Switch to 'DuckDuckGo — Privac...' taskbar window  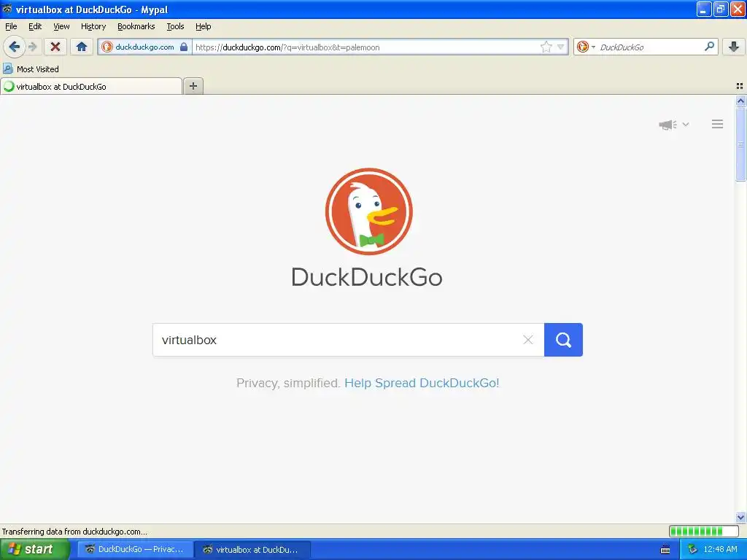pos(134,550)
